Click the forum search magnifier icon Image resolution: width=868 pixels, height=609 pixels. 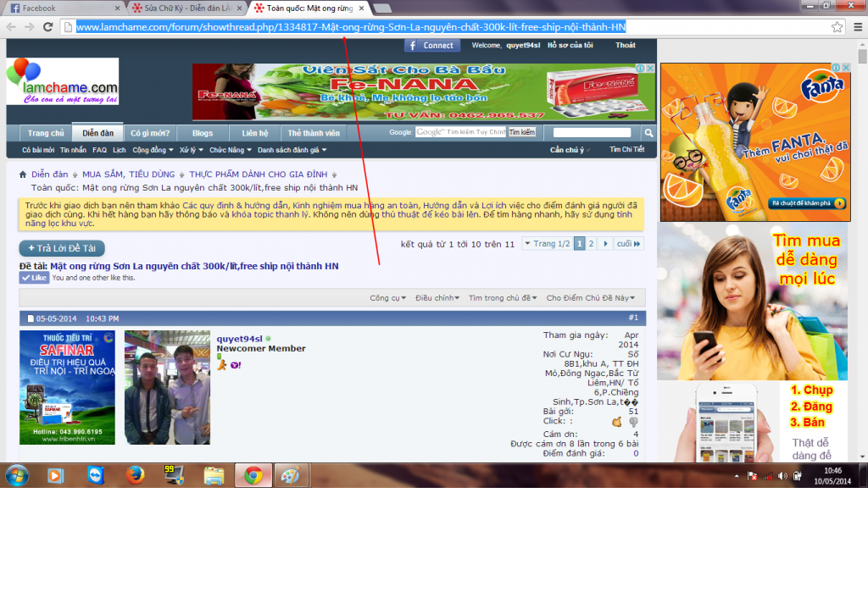tap(648, 133)
